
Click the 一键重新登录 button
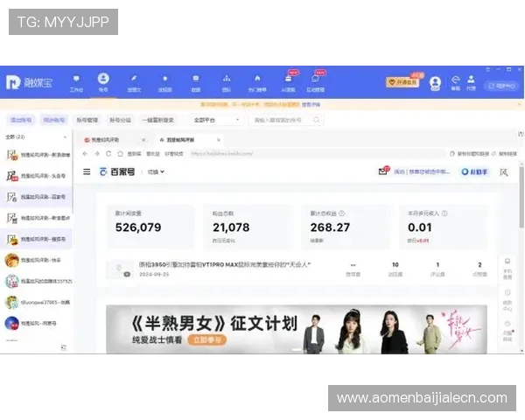coord(157,120)
